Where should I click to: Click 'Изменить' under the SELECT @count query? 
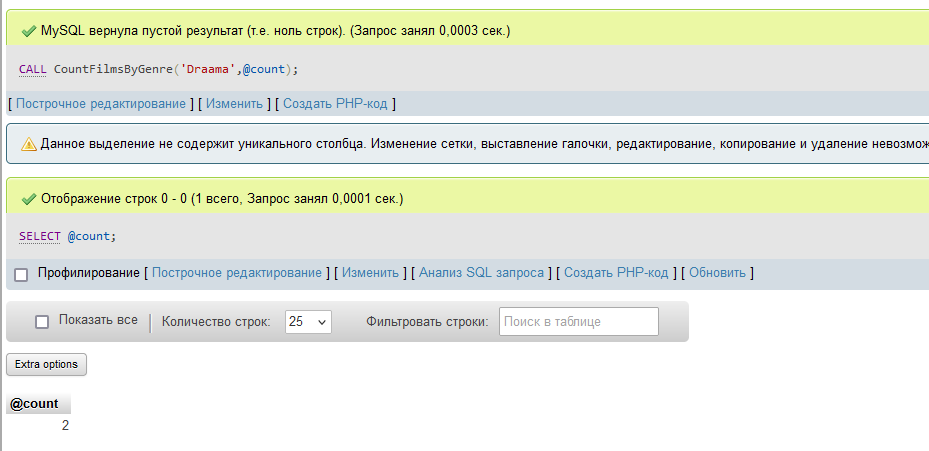coord(371,273)
